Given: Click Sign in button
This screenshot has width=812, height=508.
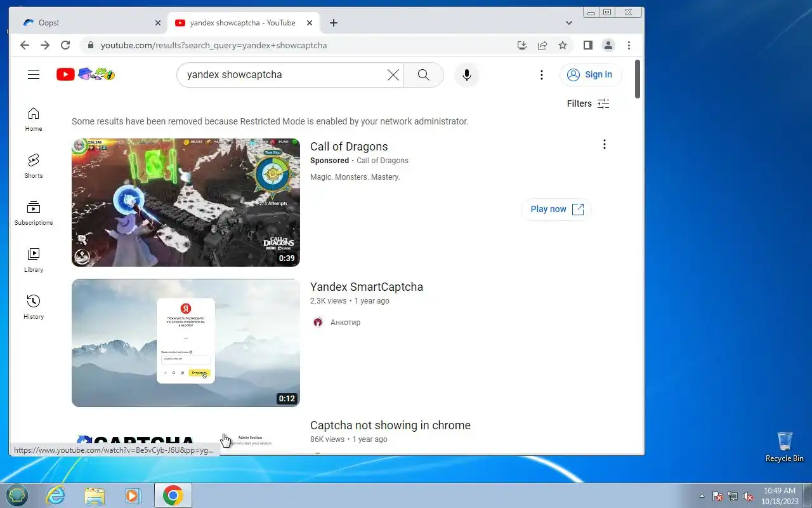Looking at the screenshot, I should pos(591,75).
